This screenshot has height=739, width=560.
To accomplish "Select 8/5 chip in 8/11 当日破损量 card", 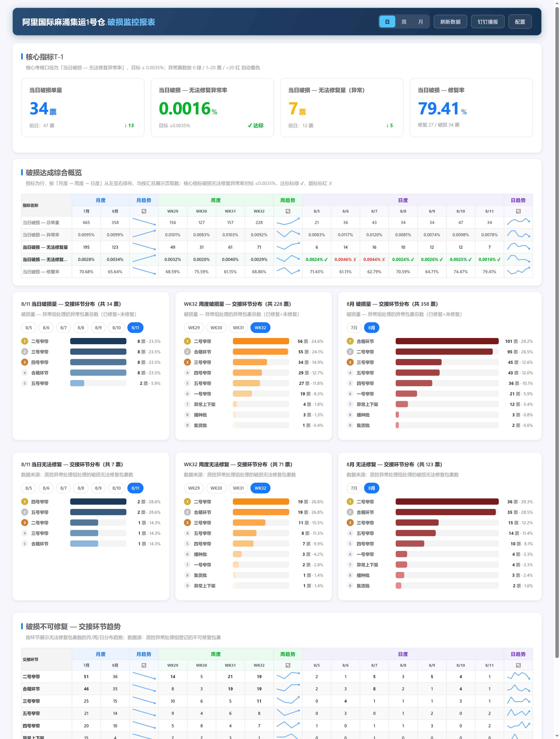I will [29, 327].
